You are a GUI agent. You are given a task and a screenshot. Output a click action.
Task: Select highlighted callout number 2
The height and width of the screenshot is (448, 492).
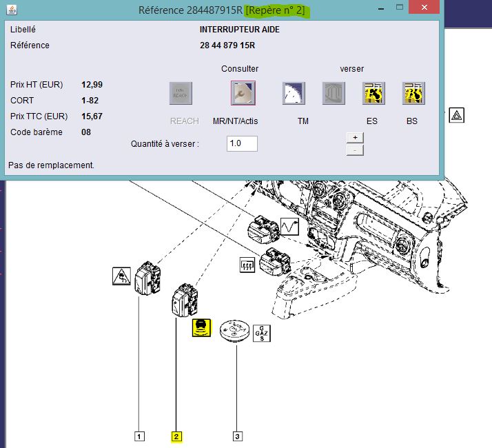[x=176, y=436]
